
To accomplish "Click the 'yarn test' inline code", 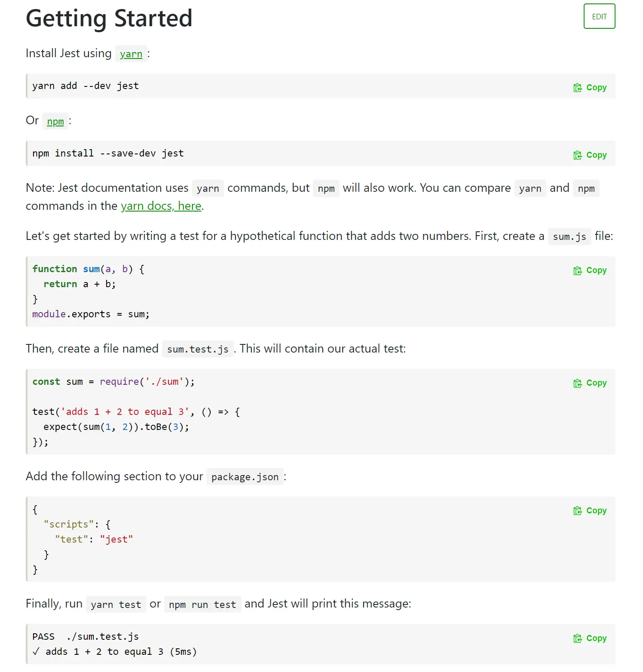I will click(116, 604).
